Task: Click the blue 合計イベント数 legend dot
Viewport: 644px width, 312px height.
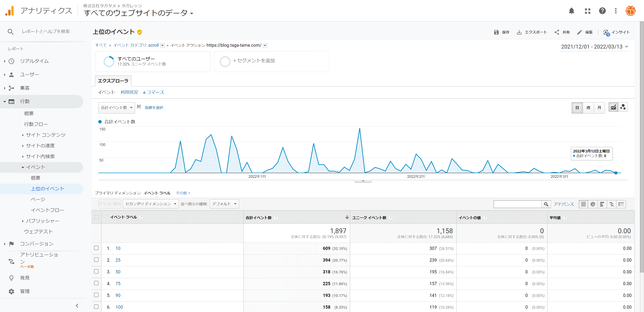Action: (100, 122)
